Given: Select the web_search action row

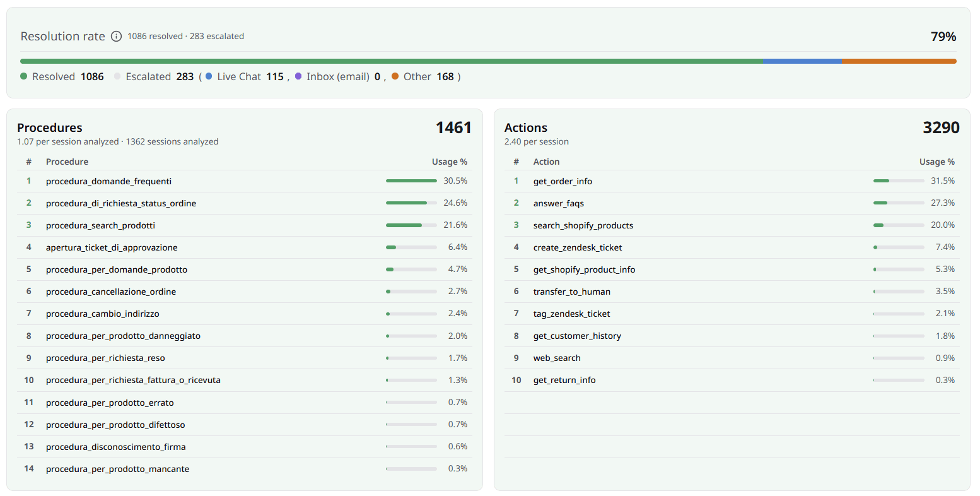Looking at the screenshot, I should [732, 358].
